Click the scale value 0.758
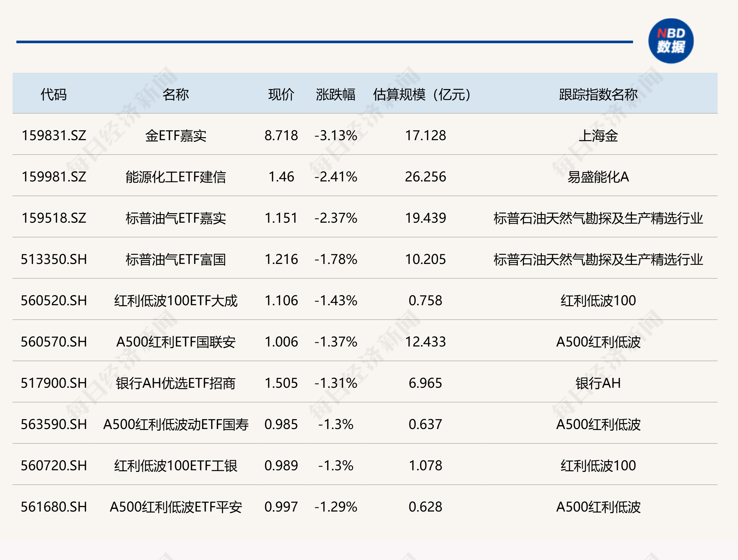The width and height of the screenshot is (738, 560). [425, 301]
